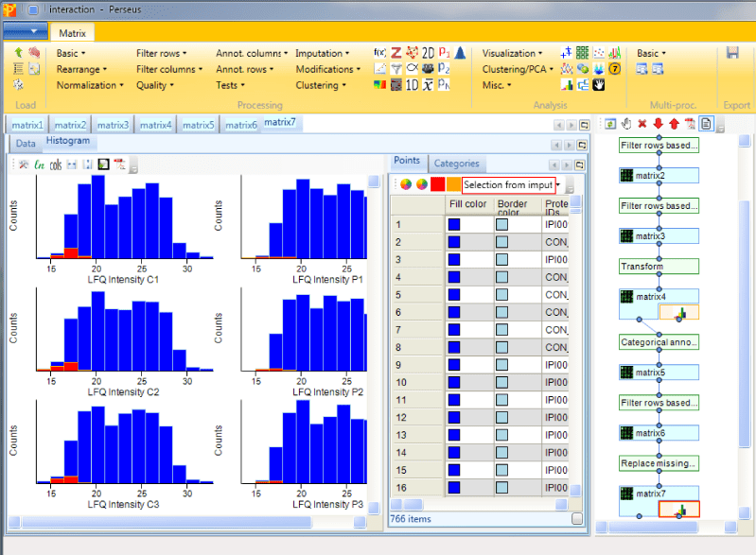
Task: Click the f(x) combine columns icon
Action: (380, 53)
